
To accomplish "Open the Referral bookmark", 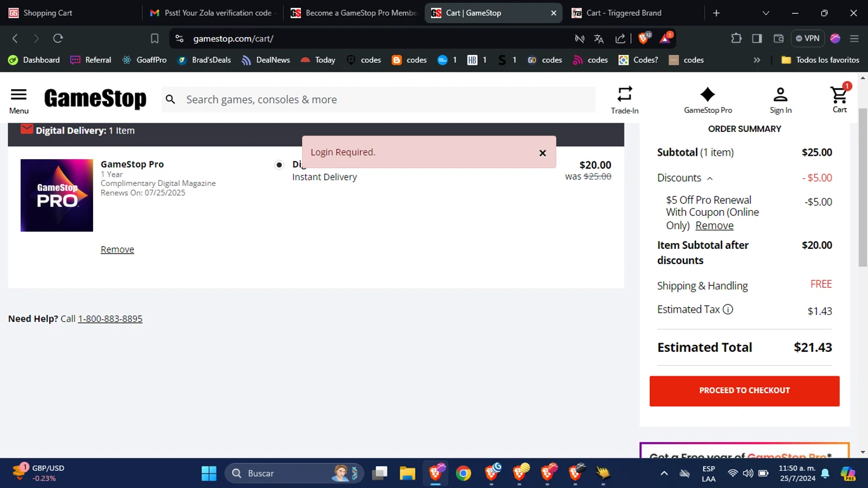I will (90, 60).
